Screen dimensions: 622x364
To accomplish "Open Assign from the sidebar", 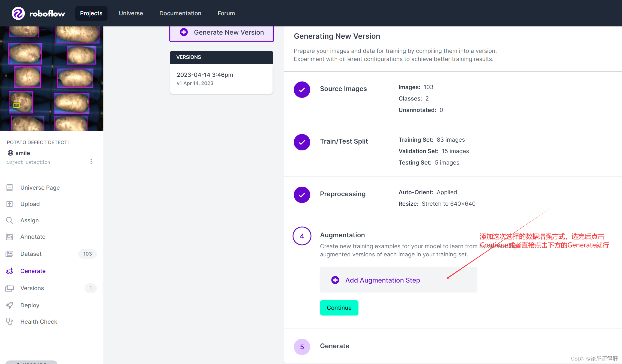I will [29, 220].
